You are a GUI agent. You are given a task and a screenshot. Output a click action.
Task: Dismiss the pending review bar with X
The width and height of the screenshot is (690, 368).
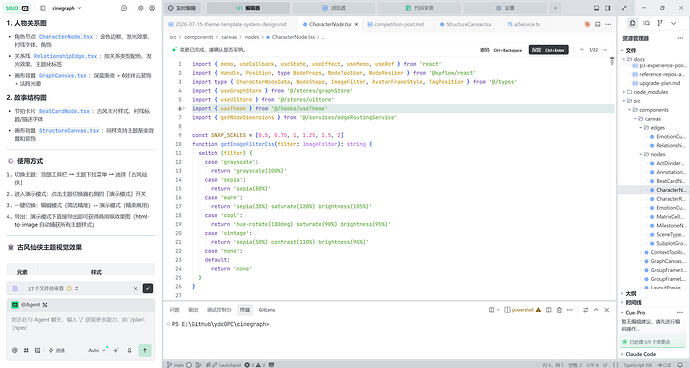coord(135,289)
